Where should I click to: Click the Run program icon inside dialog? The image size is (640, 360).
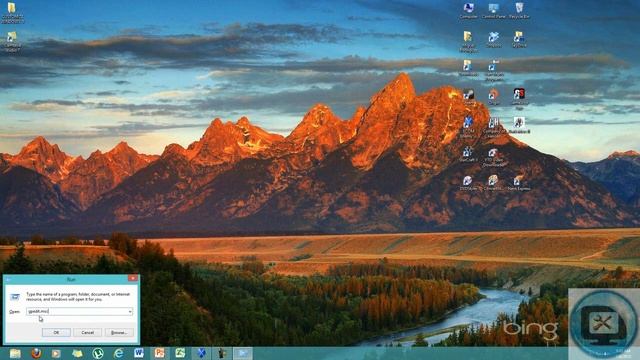pos(15,297)
